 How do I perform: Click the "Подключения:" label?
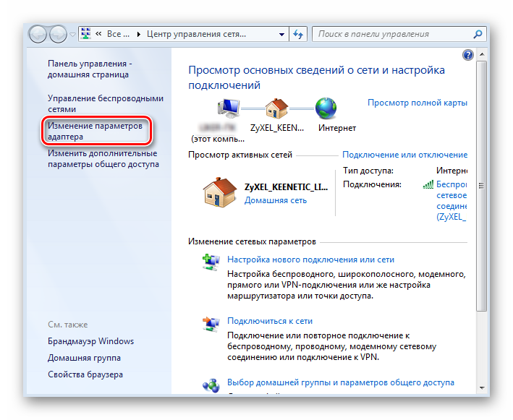[x=372, y=184]
